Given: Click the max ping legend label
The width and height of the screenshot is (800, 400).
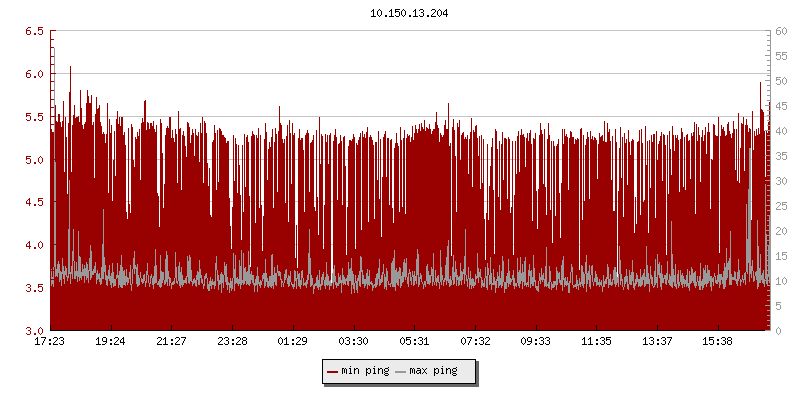Looking at the screenshot, I should [x=433, y=371].
